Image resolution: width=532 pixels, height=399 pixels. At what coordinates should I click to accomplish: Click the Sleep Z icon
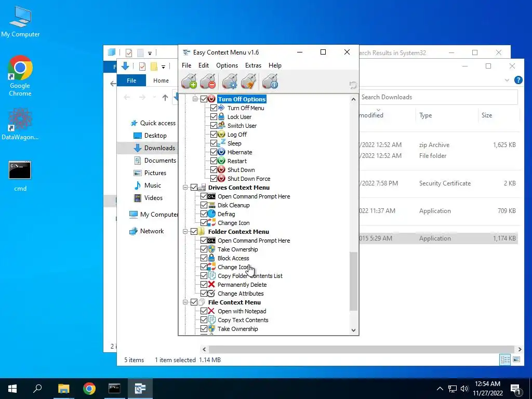(x=221, y=143)
